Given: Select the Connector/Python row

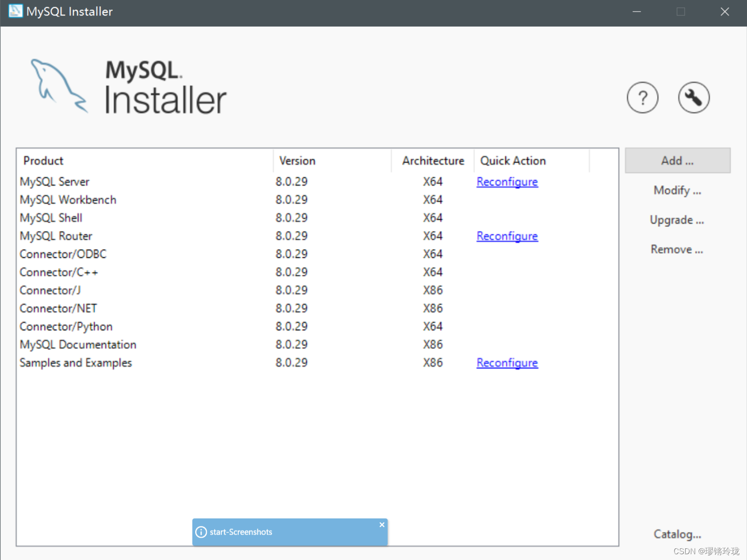Looking at the screenshot, I should [x=317, y=327].
